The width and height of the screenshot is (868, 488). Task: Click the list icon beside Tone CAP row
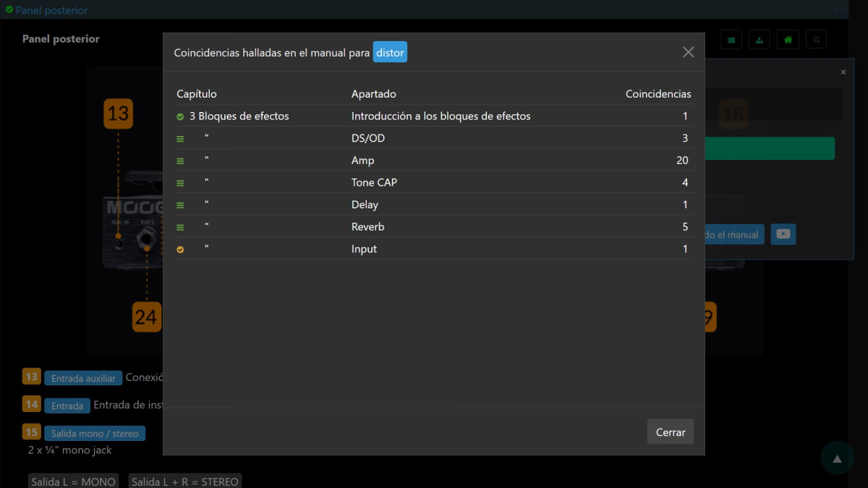(180, 183)
